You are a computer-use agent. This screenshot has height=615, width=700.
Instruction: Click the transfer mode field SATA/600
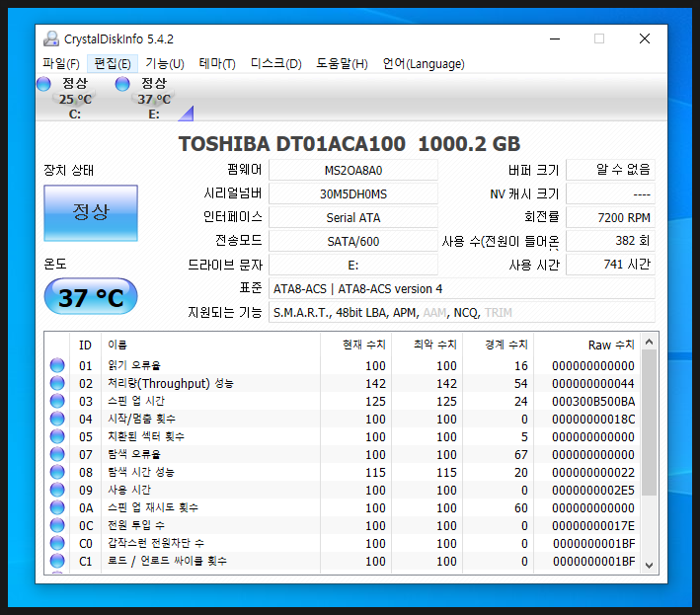(x=353, y=241)
